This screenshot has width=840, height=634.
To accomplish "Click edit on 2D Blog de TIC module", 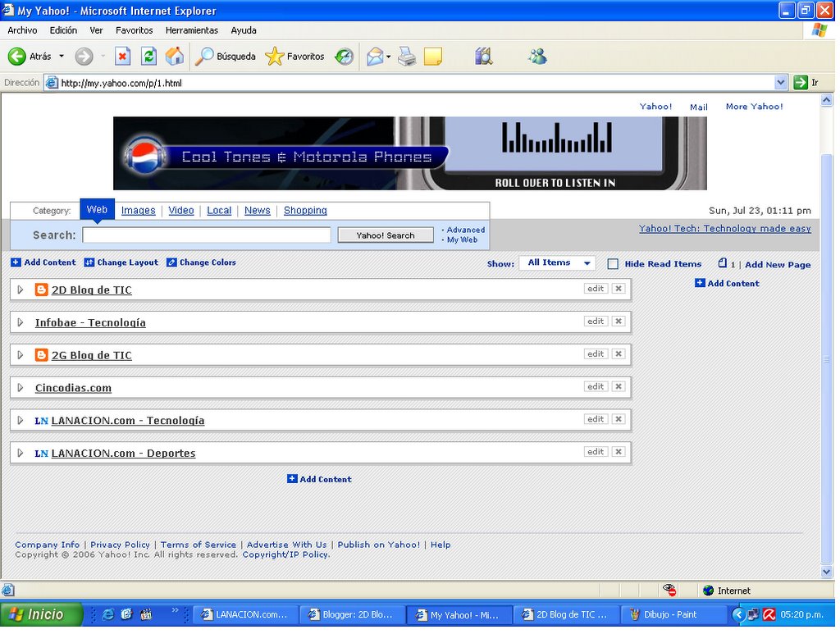I will (x=596, y=289).
